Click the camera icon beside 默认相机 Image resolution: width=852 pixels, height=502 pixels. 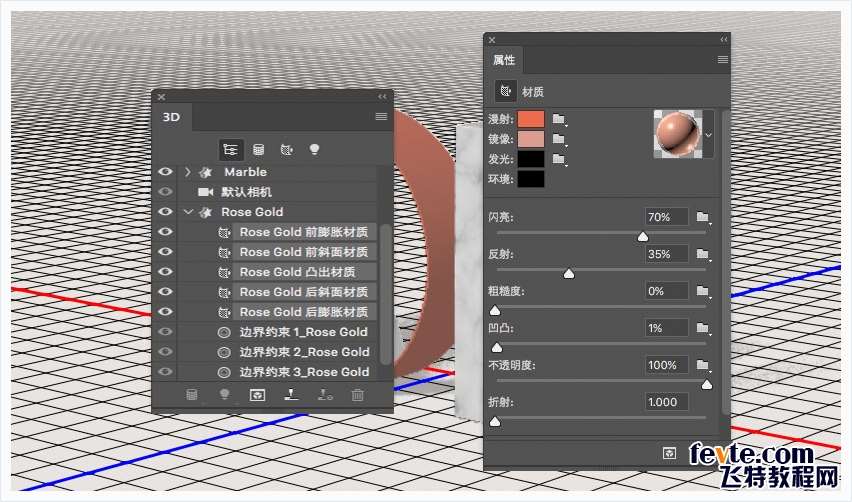[205, 192]
